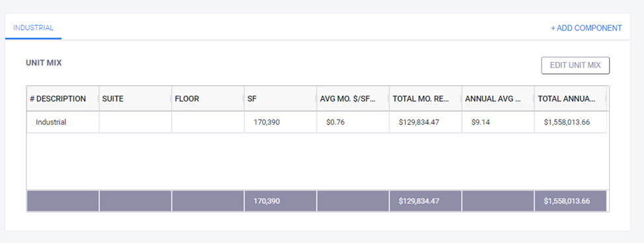Click the $1,558,013.66 cell in Industrial row
This screenshot has height=243, width=644.
pos(571,122)
